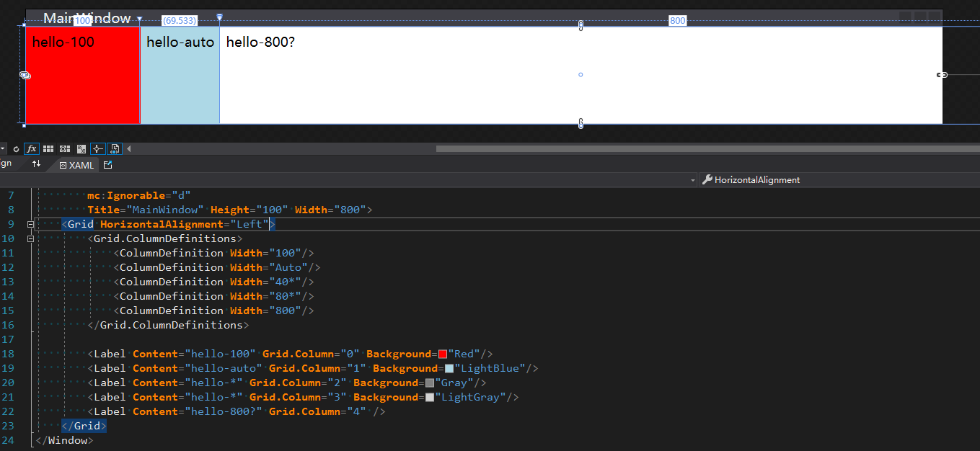980x451 pixels.
Task: Click the swap panes arrows icon
Action: point(36,164)
